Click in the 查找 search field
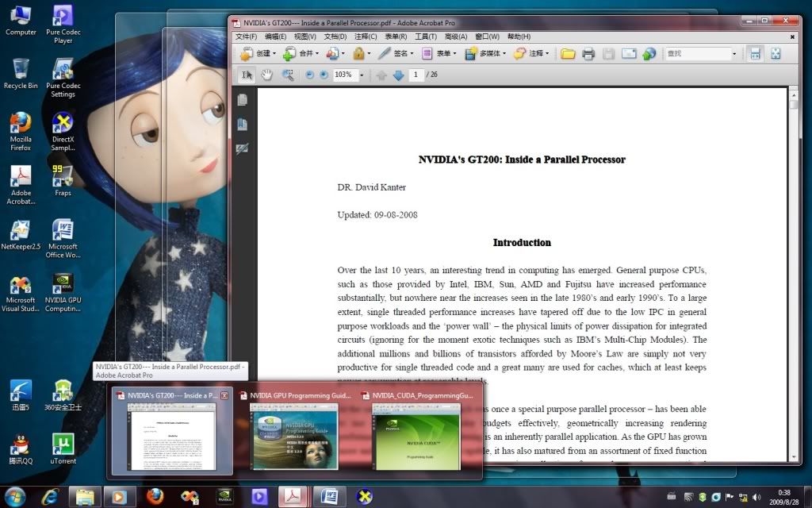This screenshot has width=812, height=508. [696, 54]
